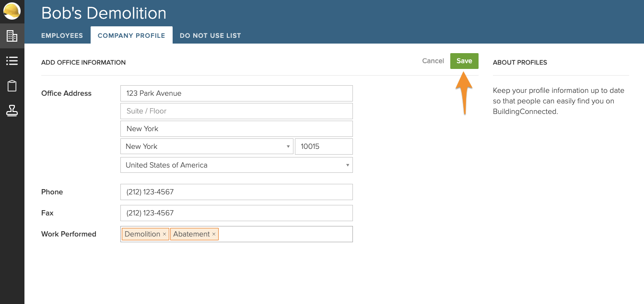Remove the Abatement tag
Image resolution: width=644 pixels, height=304 pixels.
coord(214,234)
